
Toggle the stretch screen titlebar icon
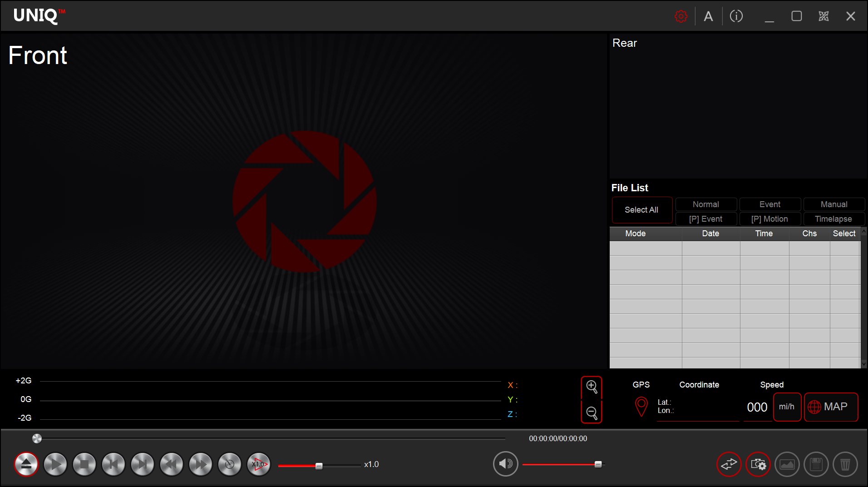824,16
